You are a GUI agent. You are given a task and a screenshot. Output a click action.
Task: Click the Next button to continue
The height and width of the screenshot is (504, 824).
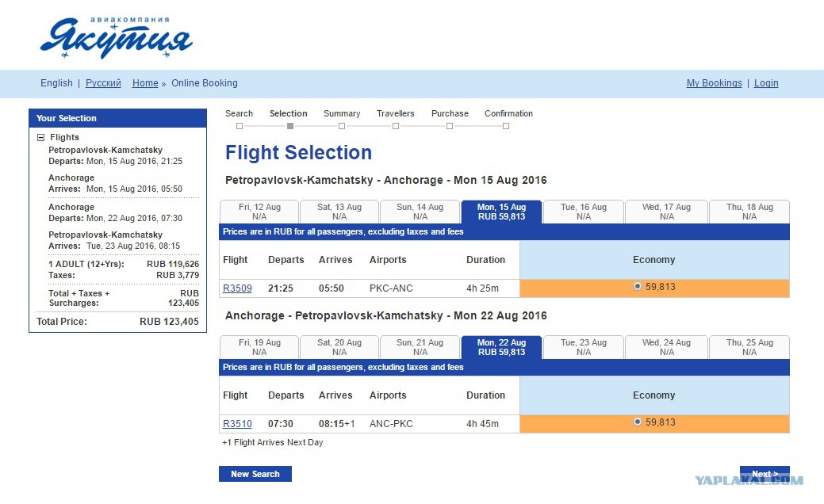coord(765,474)
